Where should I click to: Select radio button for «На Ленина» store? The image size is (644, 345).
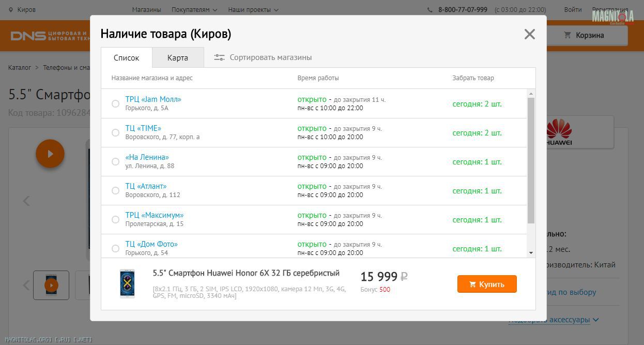pos(116,161)
